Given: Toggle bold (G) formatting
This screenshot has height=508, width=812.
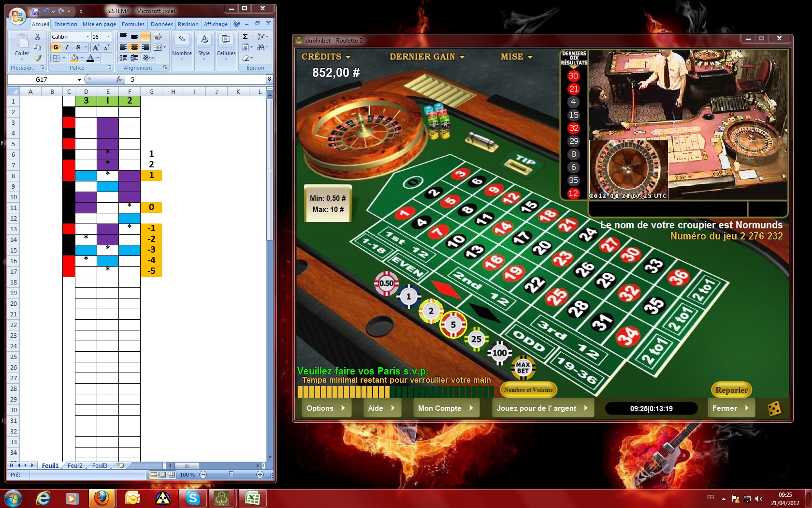Looking at the screenshot, I should pos(56,47).
